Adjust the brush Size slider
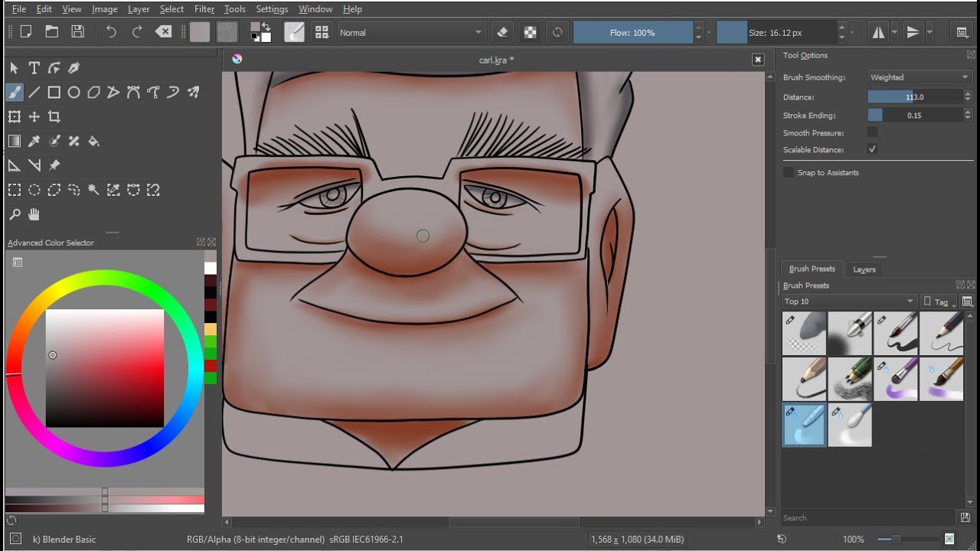 coord(776,32)
